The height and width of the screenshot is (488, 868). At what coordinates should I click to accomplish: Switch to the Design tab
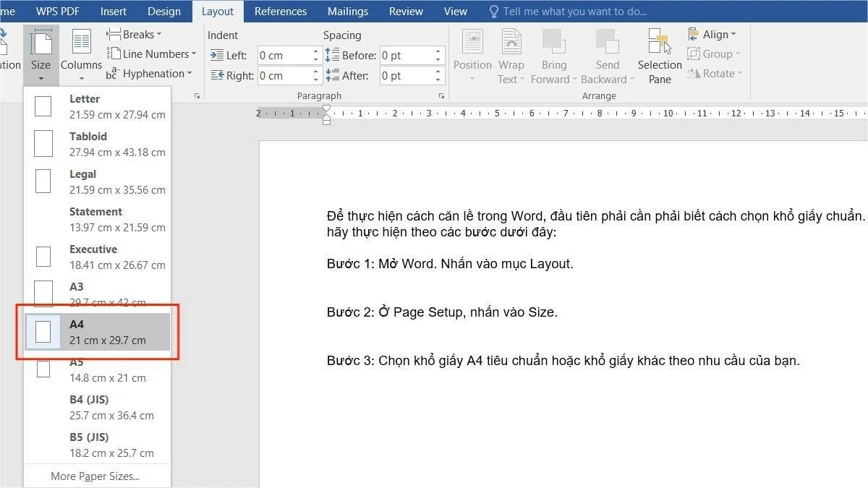click(x=163, y=11)
